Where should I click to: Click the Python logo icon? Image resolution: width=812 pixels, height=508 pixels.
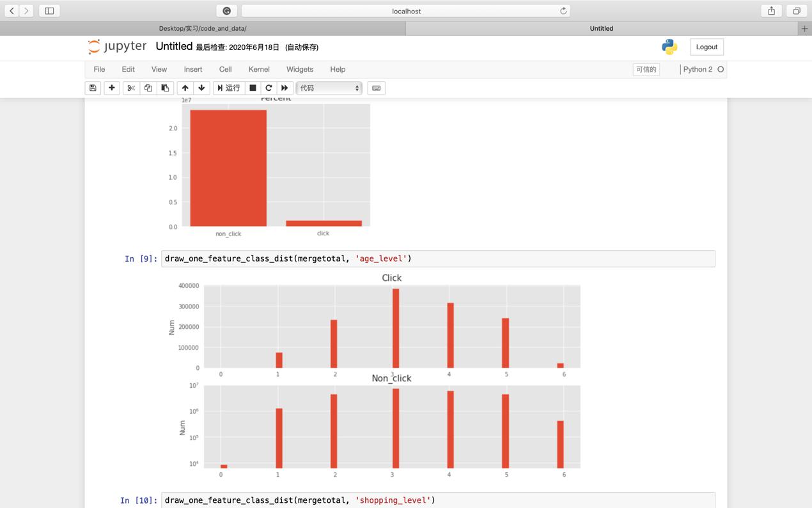coord(669,47)
